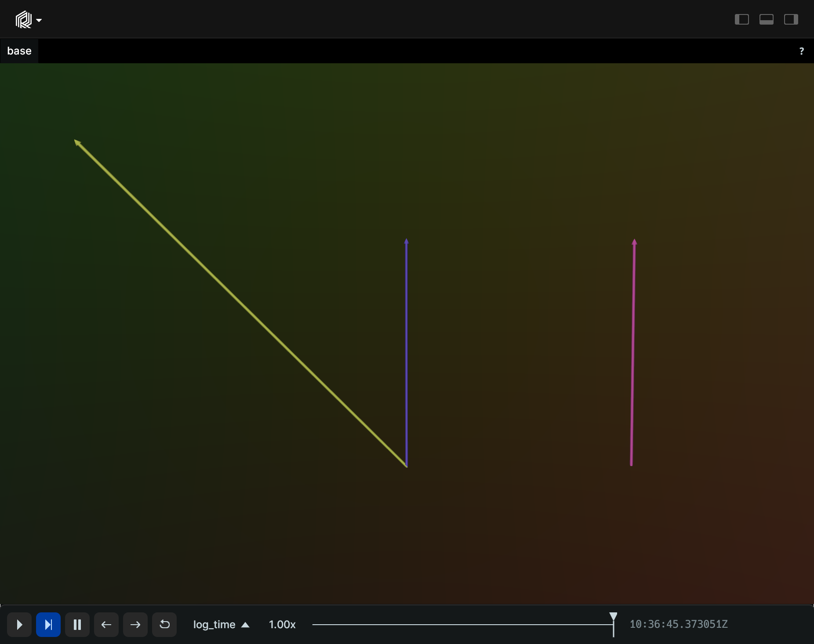Click the timeline scrub bar
This screenshot has width=814, height=644.
462,624
